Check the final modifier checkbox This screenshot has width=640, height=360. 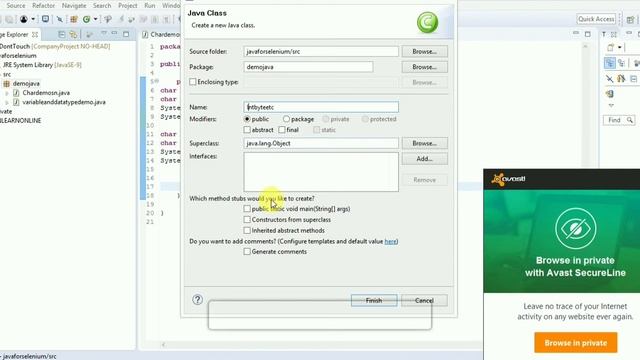[282, 130]
